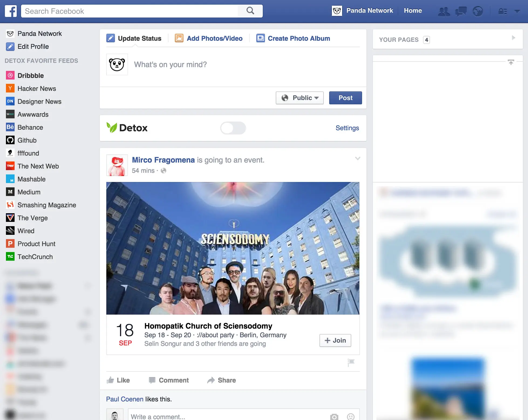Open the Public audience dropdown
The height and width of the screenshot is (420, 528).
[299, 98]
